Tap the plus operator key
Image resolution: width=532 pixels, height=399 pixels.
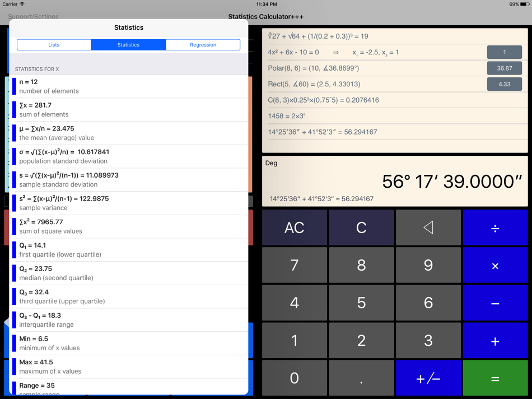pyautogui.click(x=495, y=340)
